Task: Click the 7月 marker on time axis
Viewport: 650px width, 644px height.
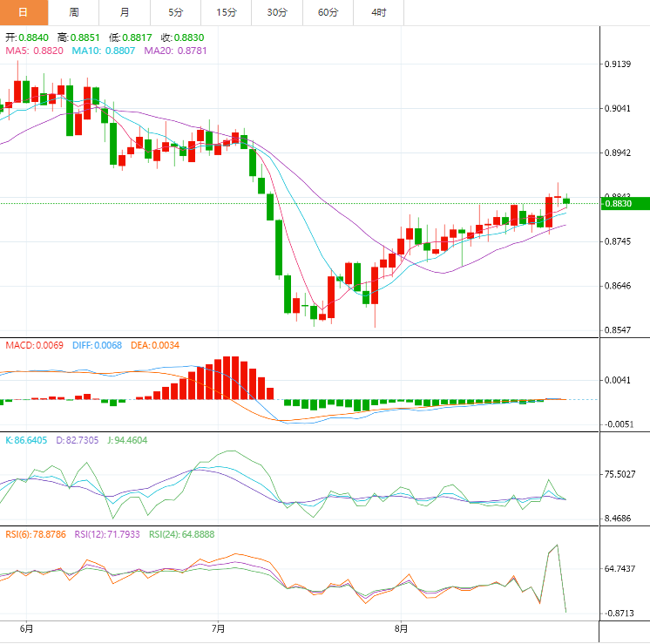Action: [218, 628]
